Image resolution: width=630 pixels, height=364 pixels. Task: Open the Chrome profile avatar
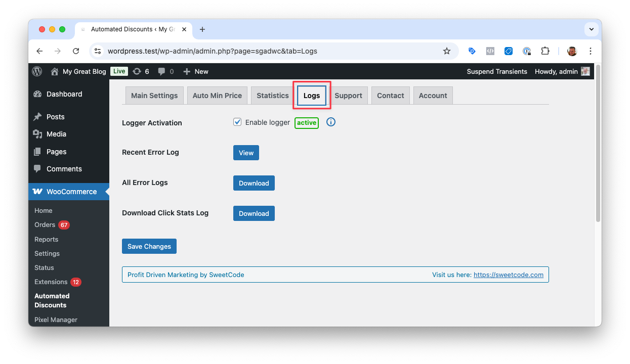tap(572, 51)
